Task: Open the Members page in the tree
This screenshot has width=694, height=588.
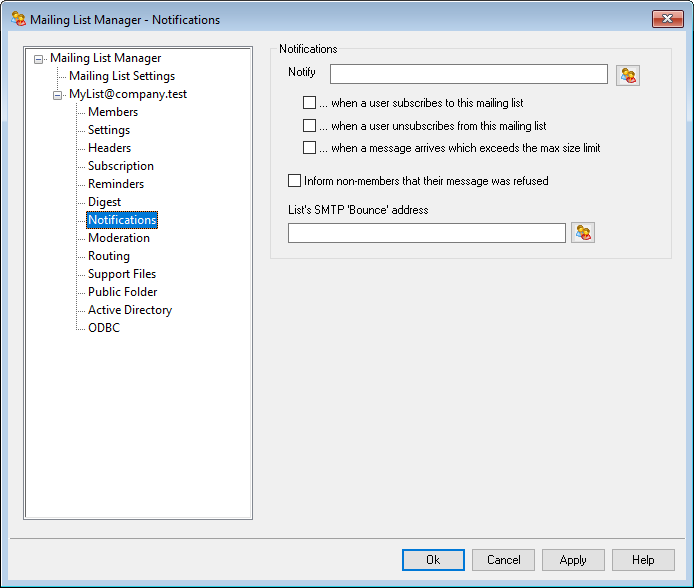Action: (x=113, y=112)
